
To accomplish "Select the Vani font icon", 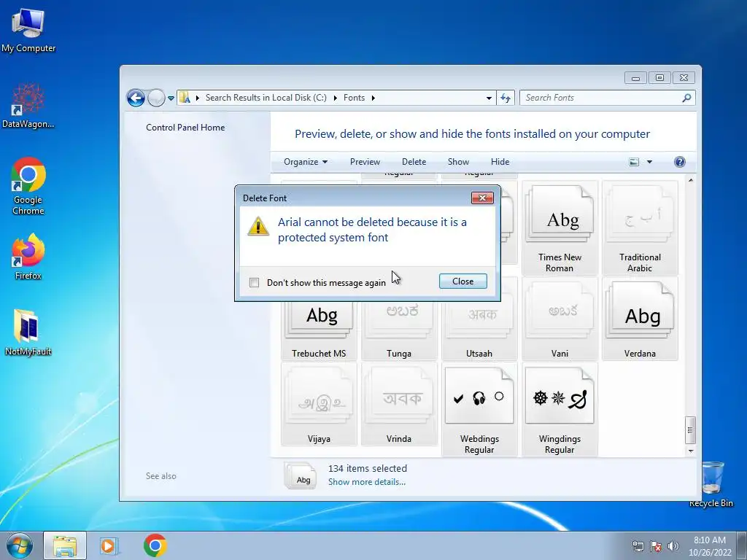I will 560,319.
